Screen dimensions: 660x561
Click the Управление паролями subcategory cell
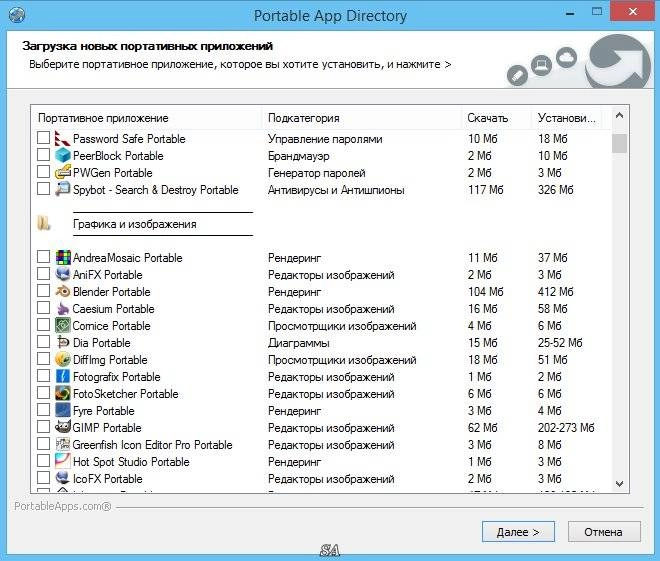tap(325, 139)
